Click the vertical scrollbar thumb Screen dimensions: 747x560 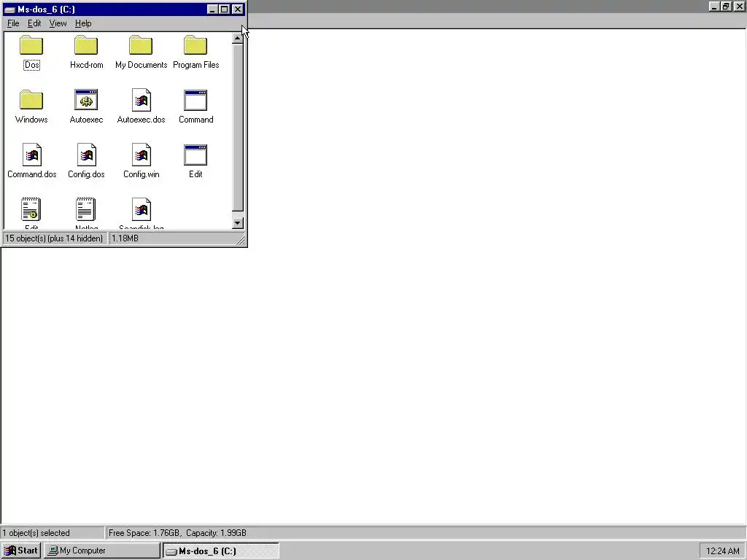click(x=237, y=128)
